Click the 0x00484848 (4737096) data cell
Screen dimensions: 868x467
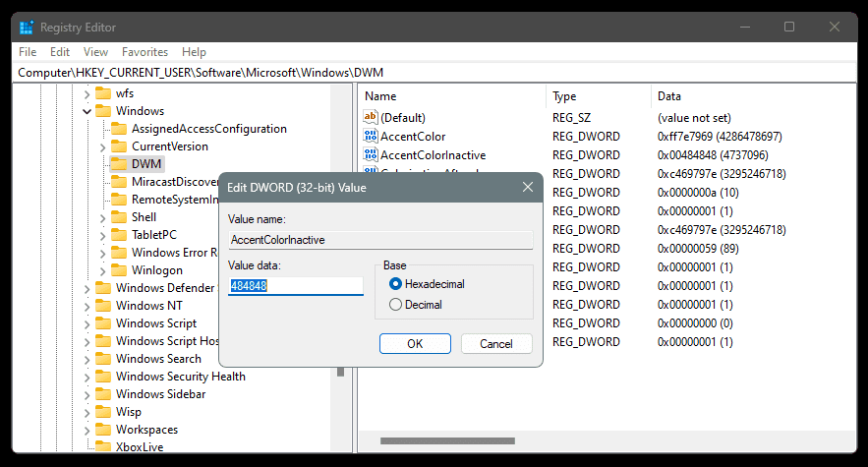pos(713,155)
